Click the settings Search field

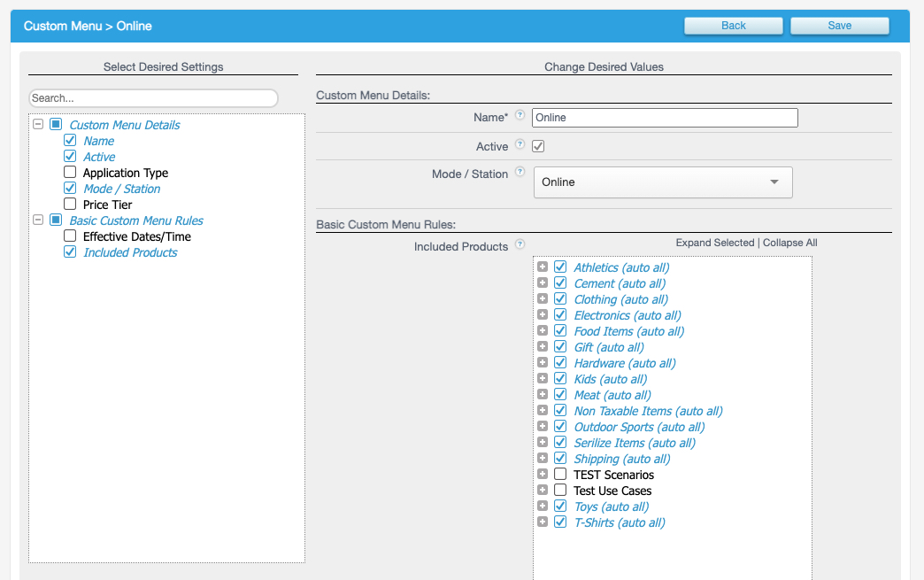click(153, 98)
